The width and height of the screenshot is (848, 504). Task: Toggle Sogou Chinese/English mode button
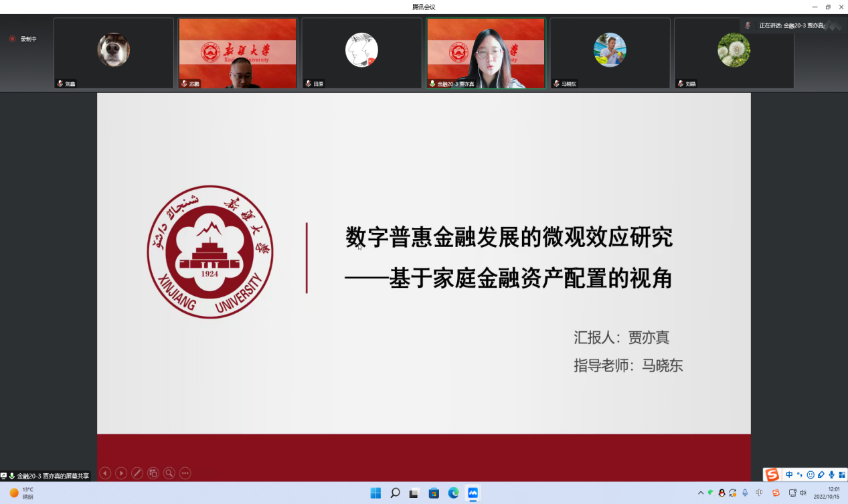[790, 475]
